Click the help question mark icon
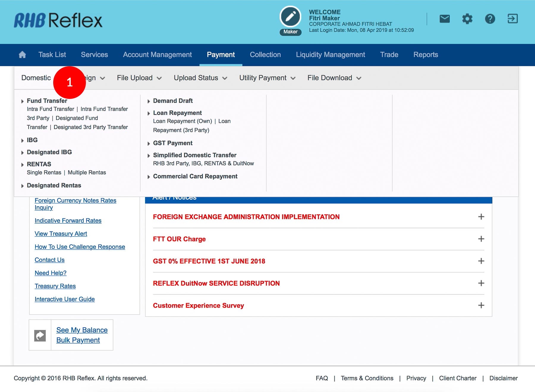The height and width of the screenshot is (392, 535). (x=490, y=19)
